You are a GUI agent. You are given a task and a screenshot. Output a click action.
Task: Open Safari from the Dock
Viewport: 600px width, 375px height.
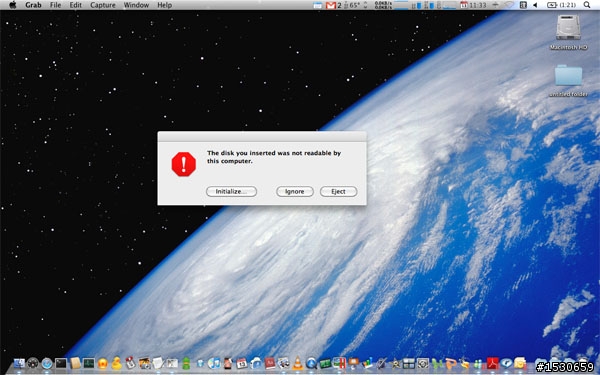(x=47, y=364)
